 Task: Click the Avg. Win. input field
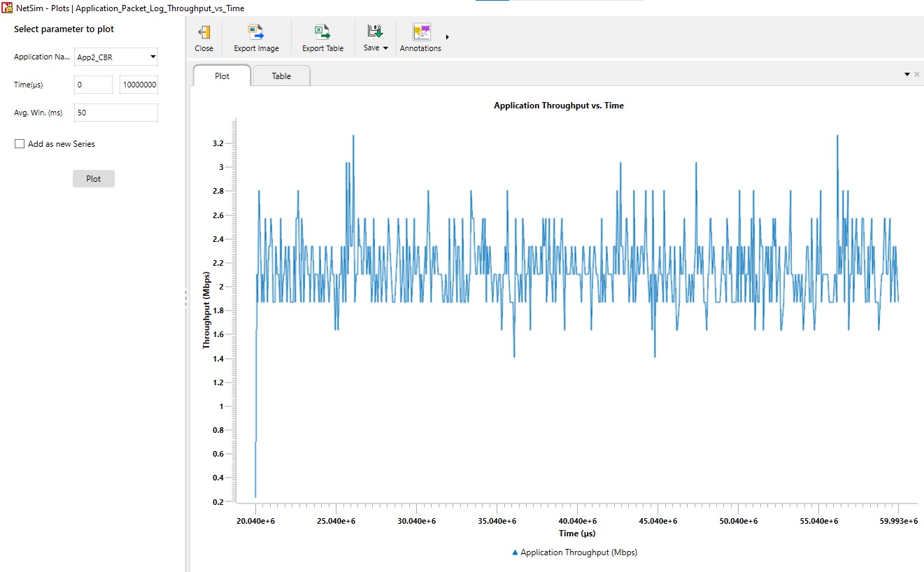[x=116, y=113]
